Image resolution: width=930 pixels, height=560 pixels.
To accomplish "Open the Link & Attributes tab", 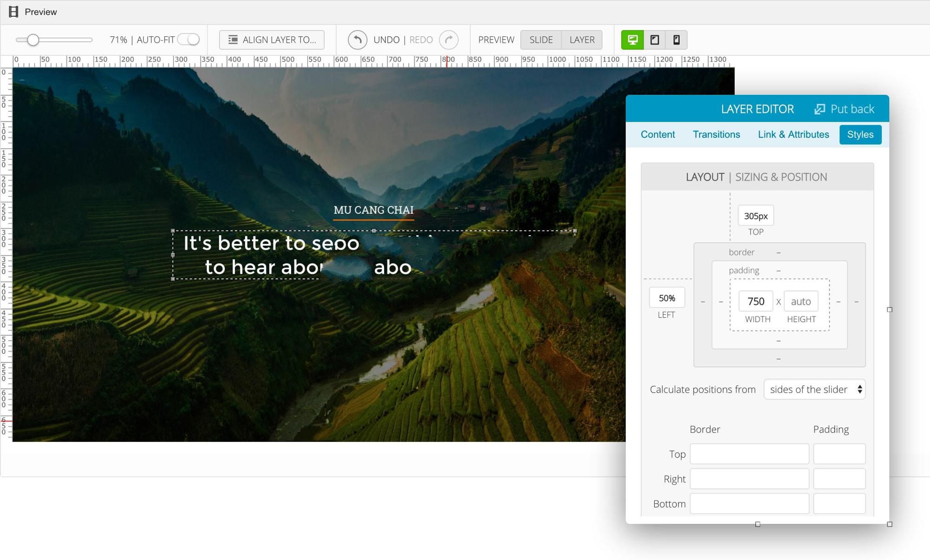I will (x=793, y=135).
